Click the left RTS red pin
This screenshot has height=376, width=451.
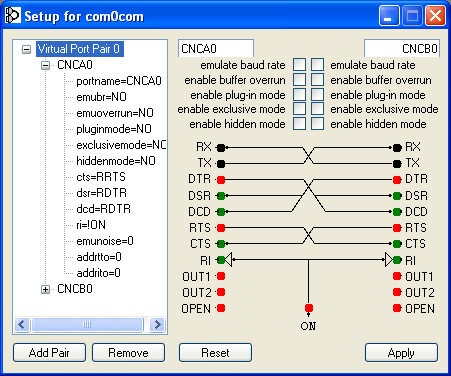tap(221, 228)
